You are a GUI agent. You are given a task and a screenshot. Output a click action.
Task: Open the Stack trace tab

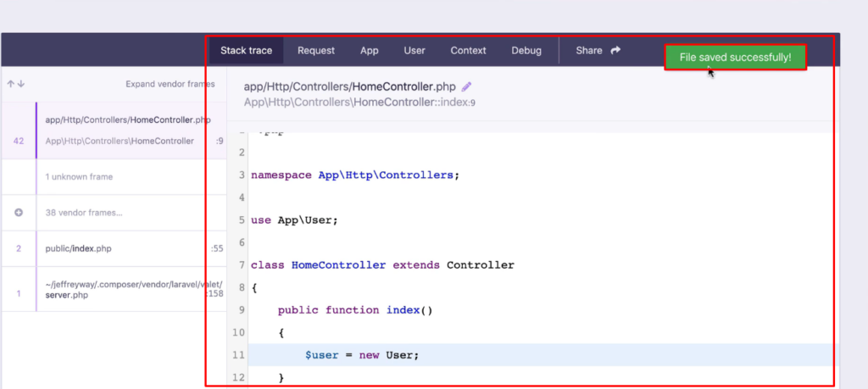pyautogui.click(x=247, y=50)
